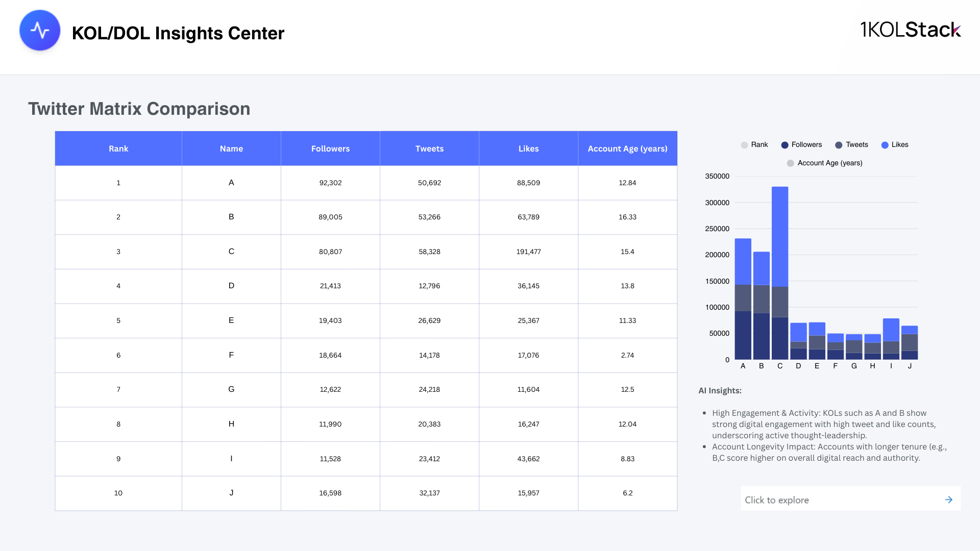Toggle Account Age (years) legend entry
Screen dimensions: 980x551
[x=824, y=163]
